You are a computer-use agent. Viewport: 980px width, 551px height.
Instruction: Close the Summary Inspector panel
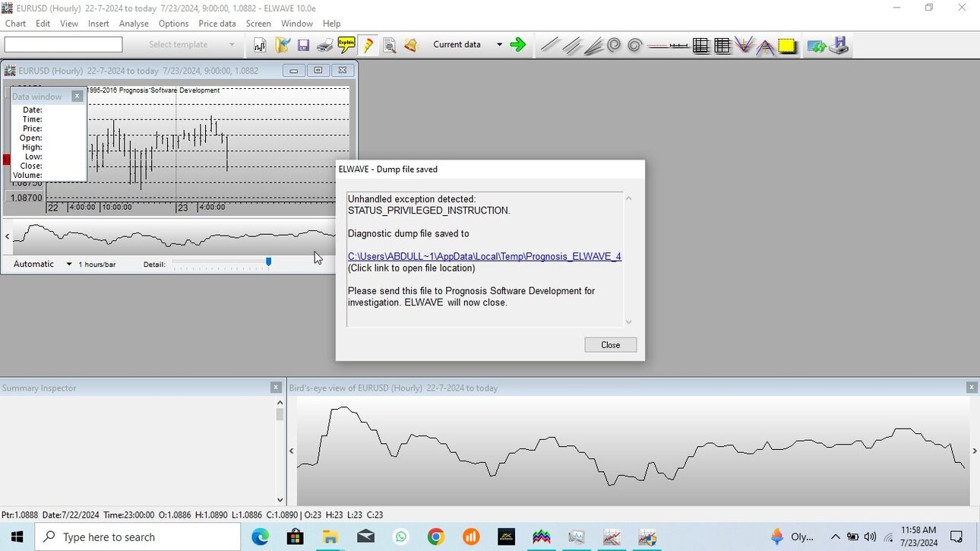[276, 388]
